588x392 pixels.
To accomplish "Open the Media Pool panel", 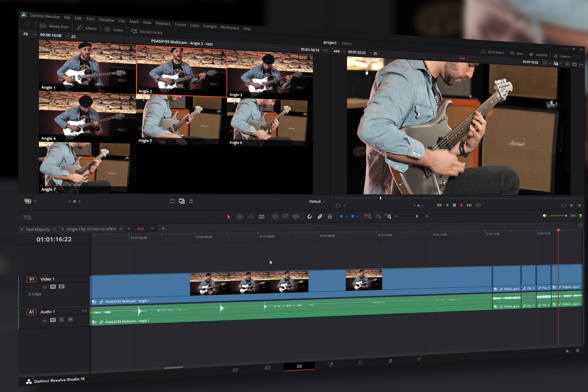I will point(54,26).
